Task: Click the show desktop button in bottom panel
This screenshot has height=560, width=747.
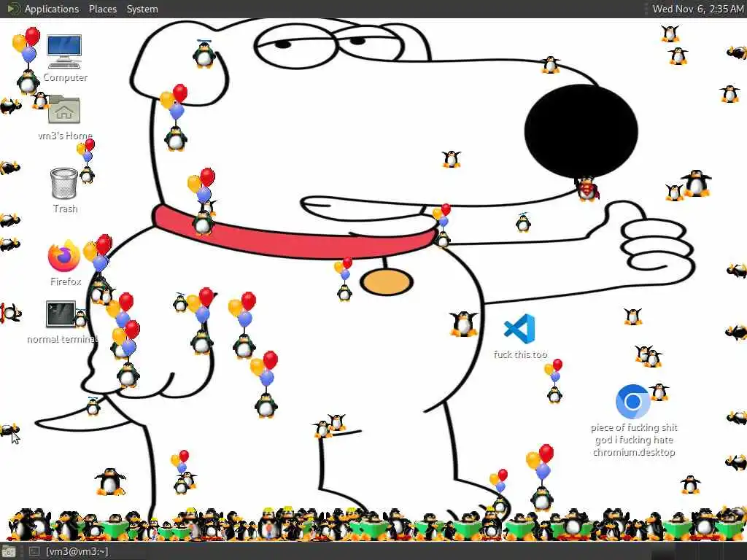Action: pos(9,552)
